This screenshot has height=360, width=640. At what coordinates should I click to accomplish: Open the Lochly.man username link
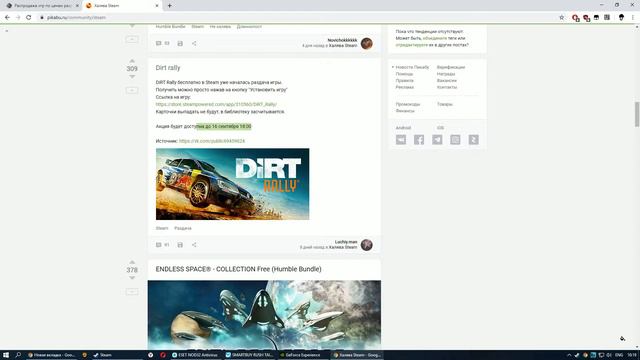[346, 242]
